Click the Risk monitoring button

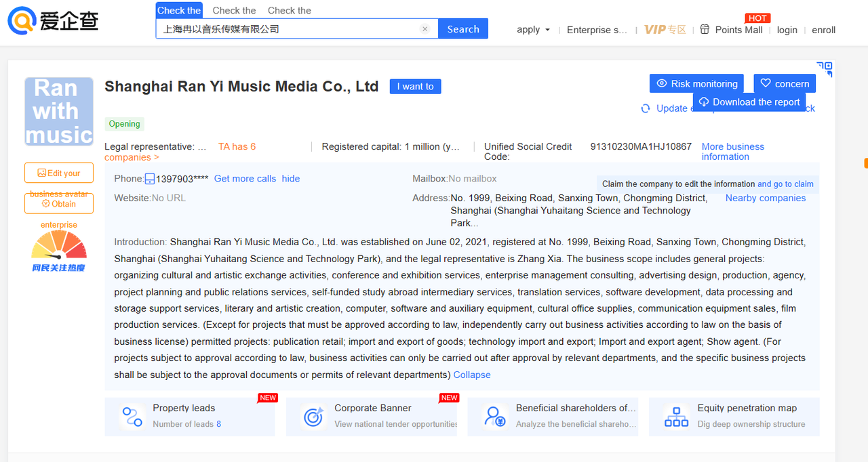click(x=696, y=83)
